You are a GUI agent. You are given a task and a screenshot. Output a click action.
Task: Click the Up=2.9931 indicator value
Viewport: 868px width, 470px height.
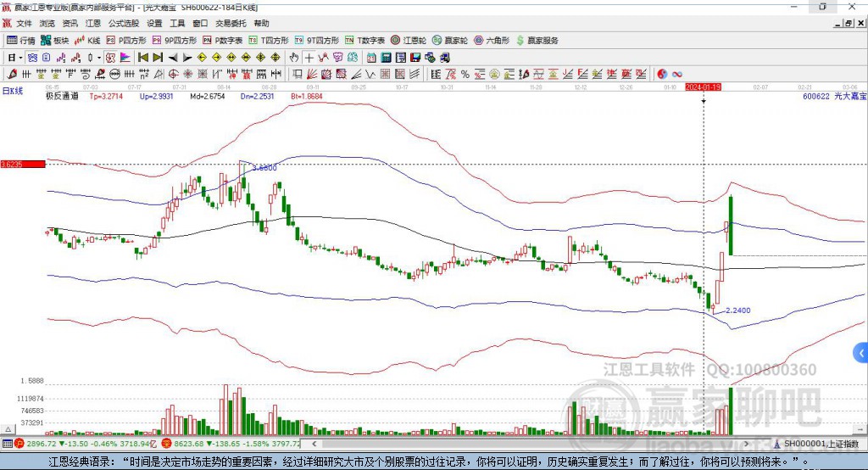coord(156,96)
